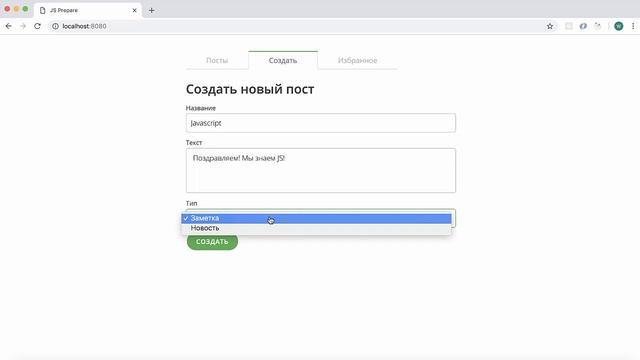Click the Текст field label
This screenshot has width=640, height=360.
point(194,143)
